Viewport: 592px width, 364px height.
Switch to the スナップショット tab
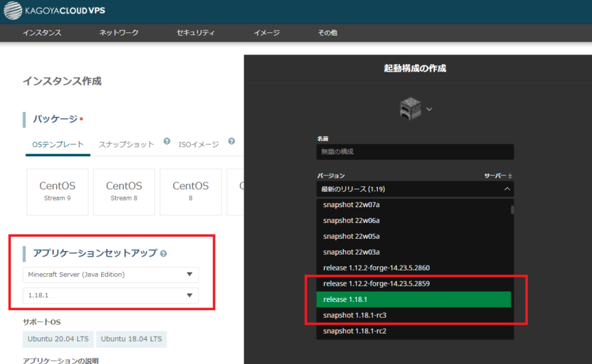126,144
